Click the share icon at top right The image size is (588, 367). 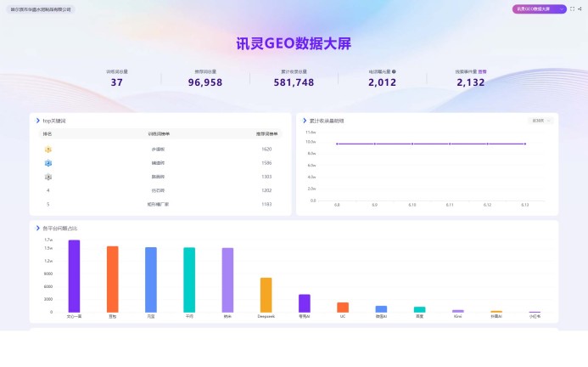pos(580,9)
